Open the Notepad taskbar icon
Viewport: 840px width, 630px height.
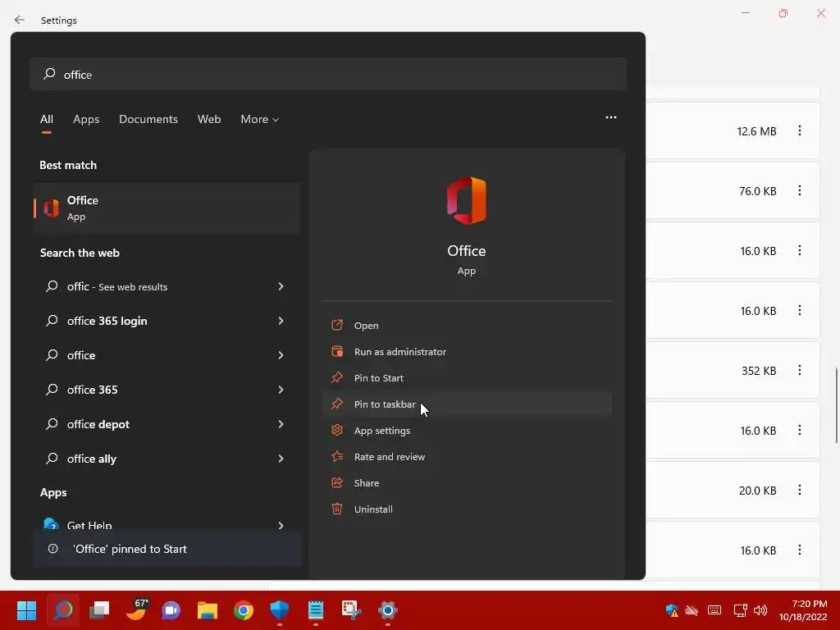tap(316, 610)
